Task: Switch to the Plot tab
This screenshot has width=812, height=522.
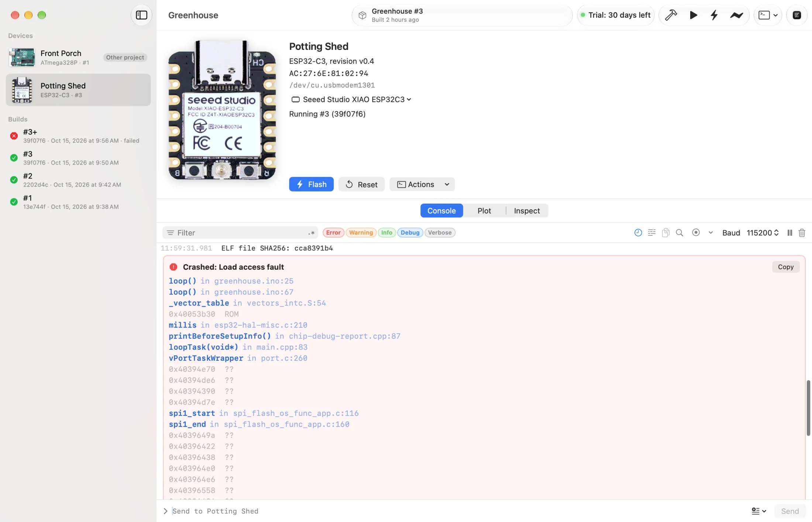Action: point(484,211)
